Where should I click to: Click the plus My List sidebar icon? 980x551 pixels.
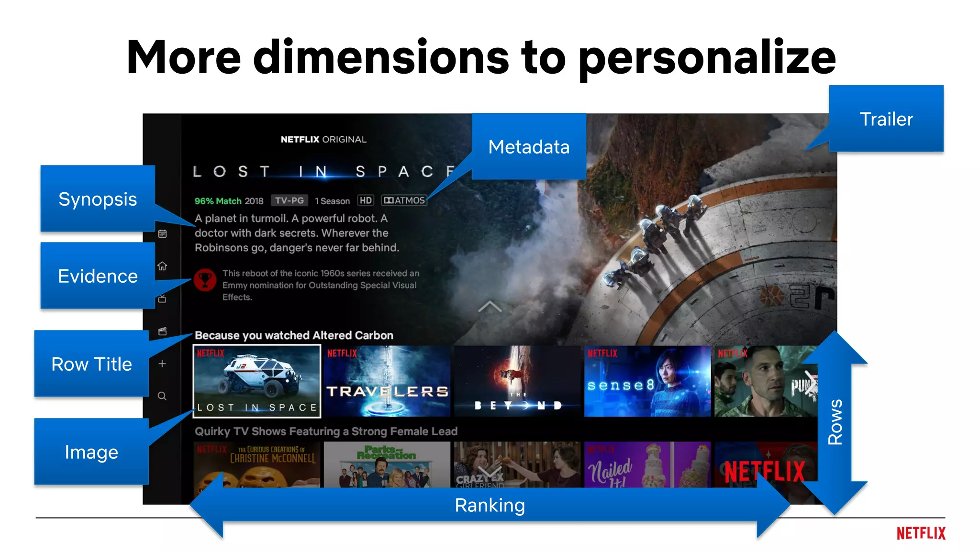click(162, 364)
